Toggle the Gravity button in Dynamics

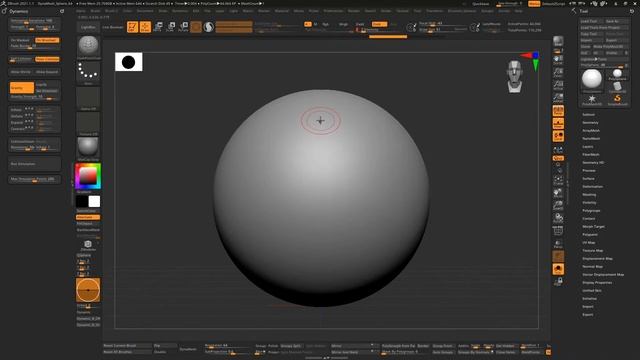tap(22, 88)
